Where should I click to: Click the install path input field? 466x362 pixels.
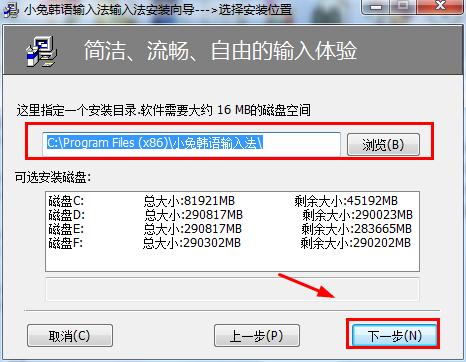click(x=191, y=144)
